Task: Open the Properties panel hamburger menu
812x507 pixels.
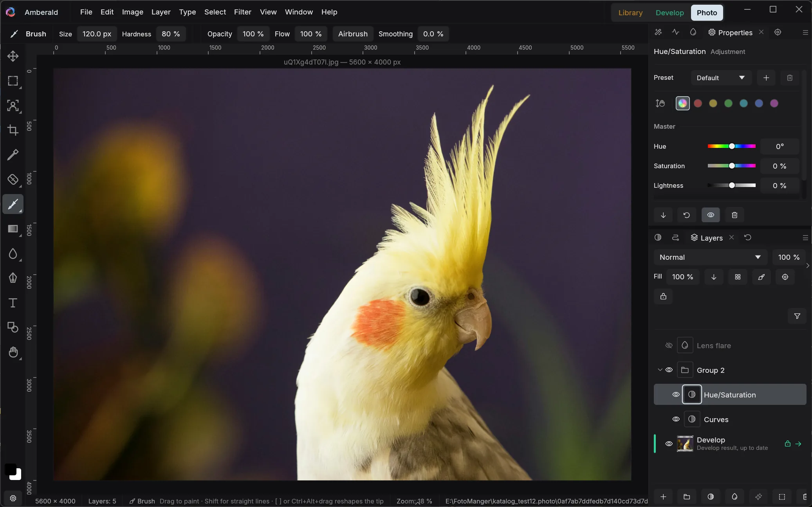Action: coord(805,32)
